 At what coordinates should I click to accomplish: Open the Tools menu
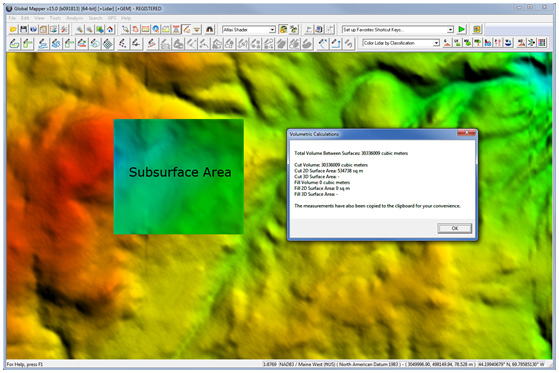point(55,18)
